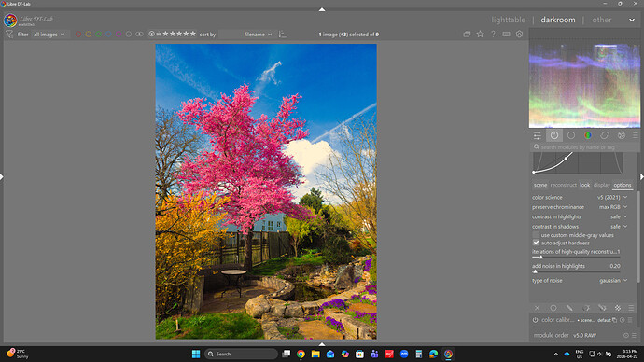644x362 pixels.
Task: Open contrast in shadows dropdown
Action: click(x=580, y=227)
